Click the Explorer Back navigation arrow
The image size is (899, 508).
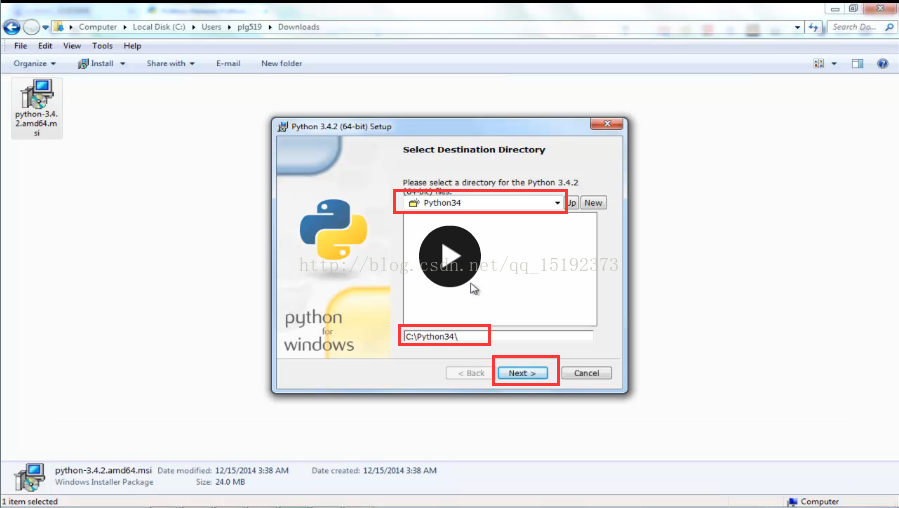click(11, 27)
